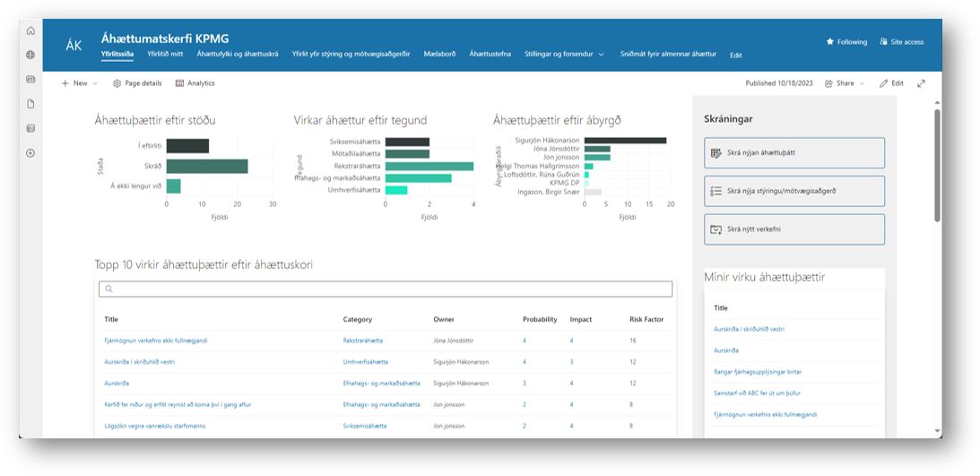
Task: Click the Skrá nýjan áhættuþátt button
Action: click(794, 153)
